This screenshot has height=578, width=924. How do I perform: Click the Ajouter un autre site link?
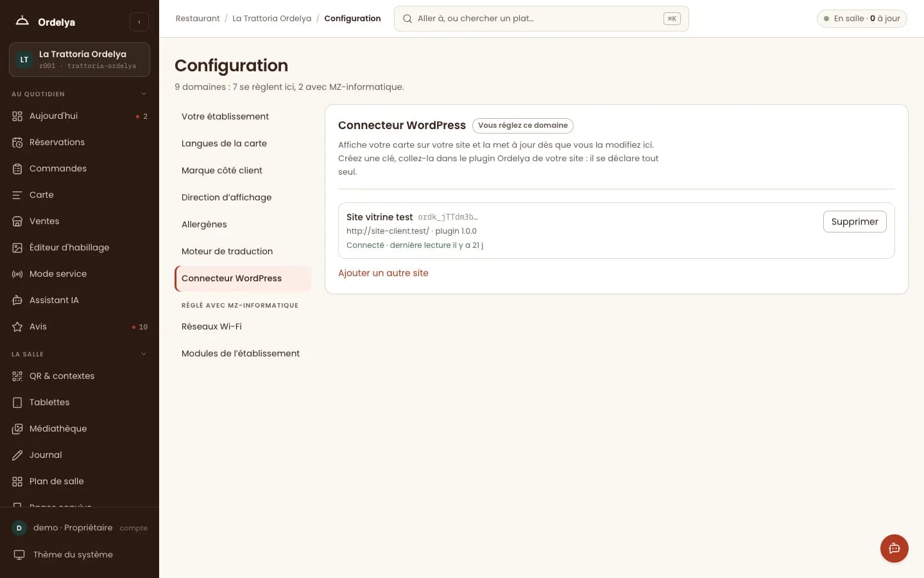click(x=383, y=273)
